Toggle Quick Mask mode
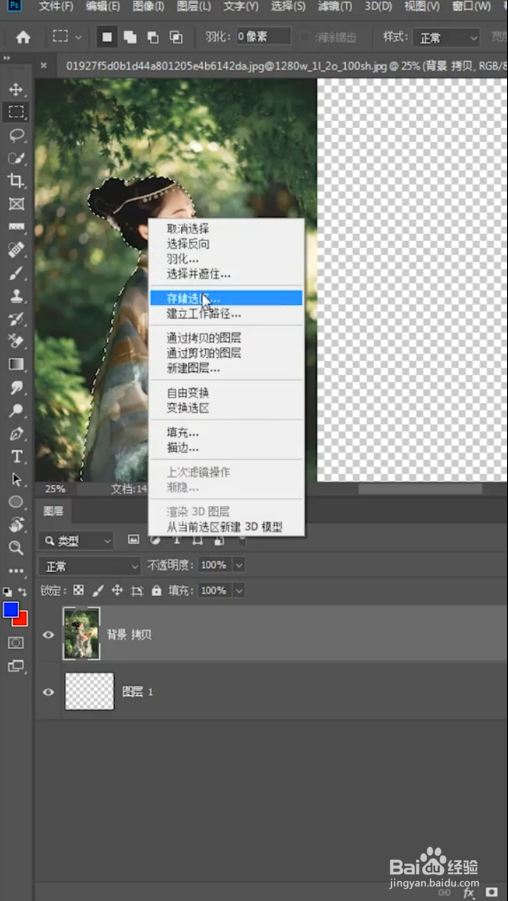The height and width of the screenshot is (901, 508). (16, 642)
